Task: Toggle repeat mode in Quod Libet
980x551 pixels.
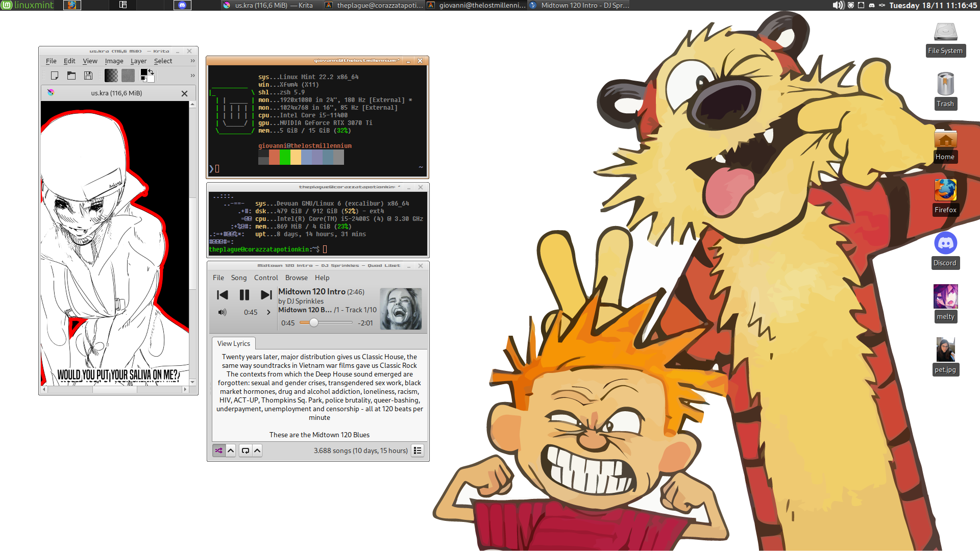Action: pyautogui.click(x=246, y=450)
